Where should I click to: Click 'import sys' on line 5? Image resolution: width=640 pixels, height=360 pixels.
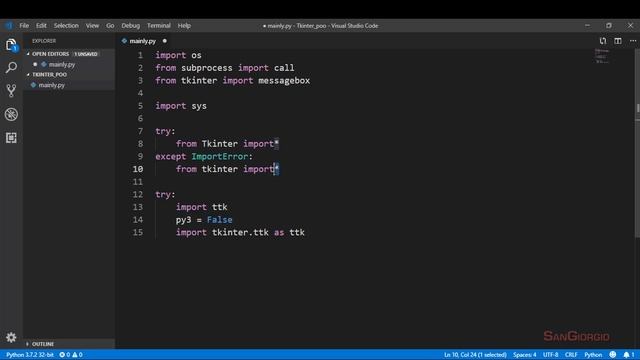click(x=181, y=106)
